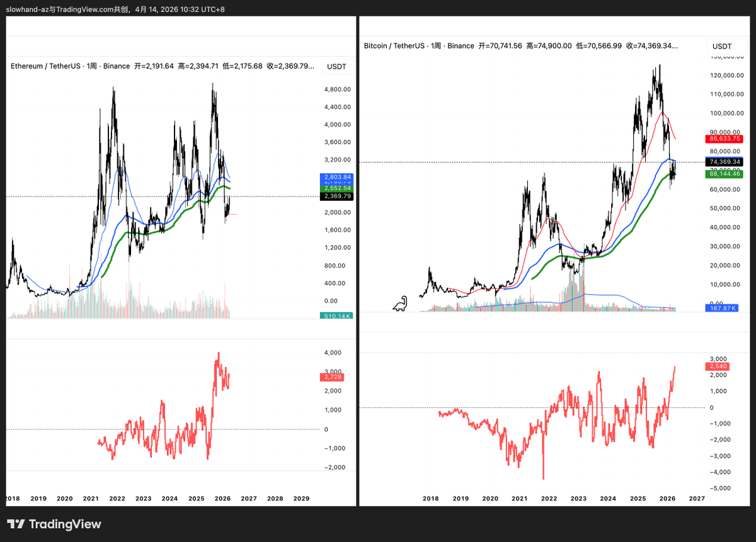This screenshot has height=542, width=756.
Task: Click the red 2,540 indicator value label
Action: tap(718, 366)
